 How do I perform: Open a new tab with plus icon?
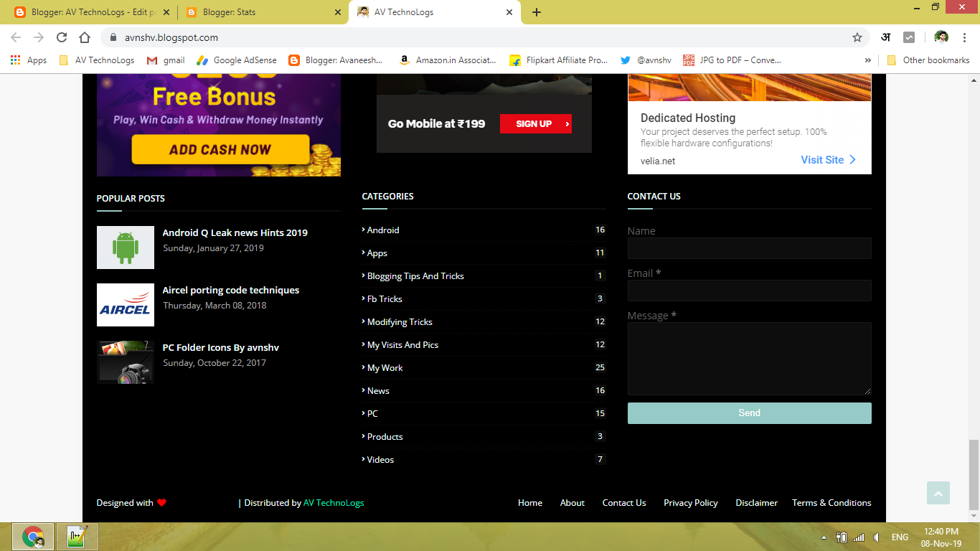[537, 12]
